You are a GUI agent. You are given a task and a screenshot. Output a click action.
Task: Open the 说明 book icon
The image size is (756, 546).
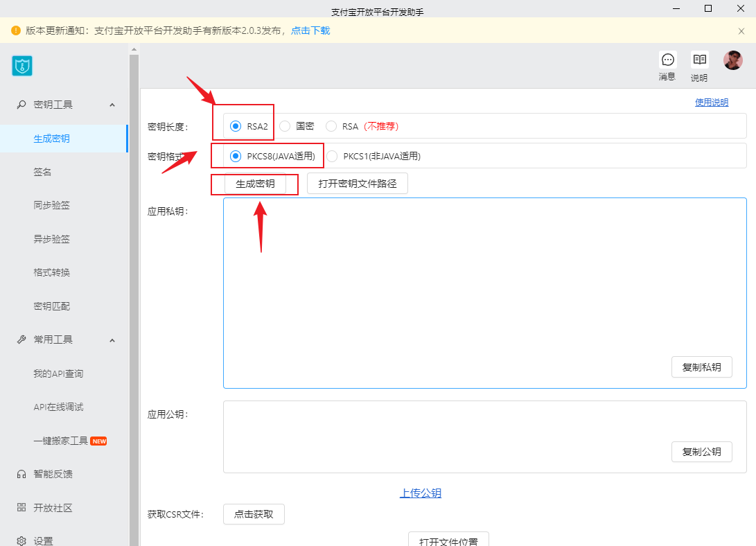tap(699, 60)
